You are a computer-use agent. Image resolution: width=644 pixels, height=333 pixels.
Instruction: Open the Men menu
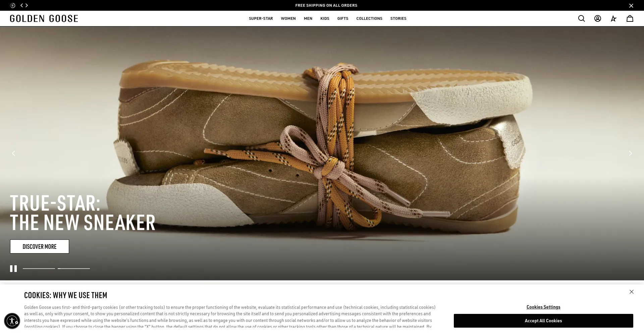(308, 18)
